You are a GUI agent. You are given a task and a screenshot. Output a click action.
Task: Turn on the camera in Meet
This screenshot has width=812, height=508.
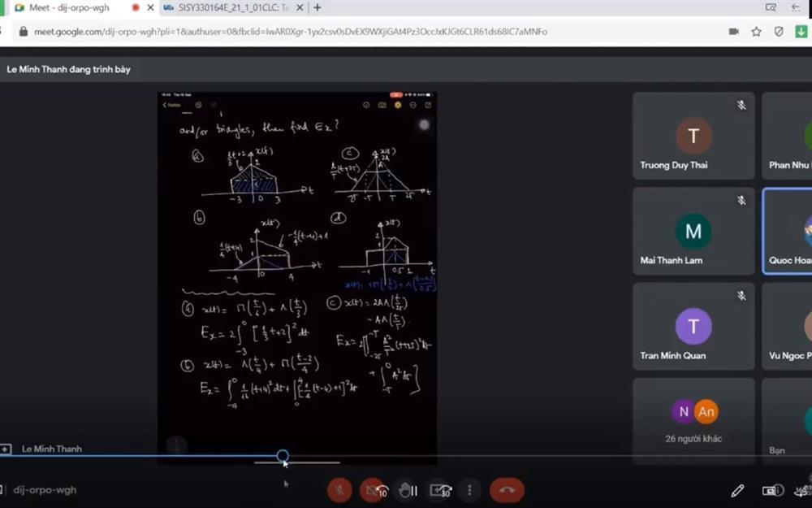click(x=373, y=490)
